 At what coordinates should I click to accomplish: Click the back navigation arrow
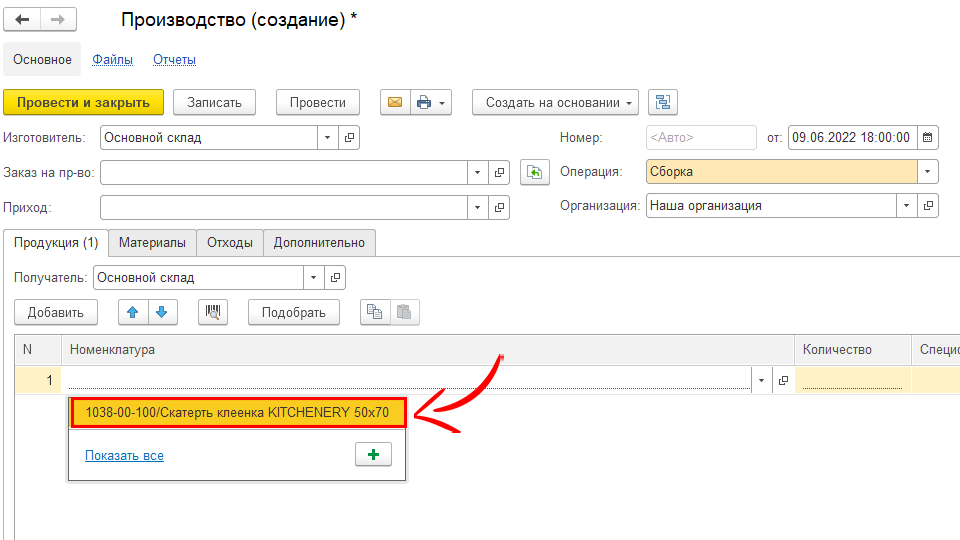coord(22,20)
